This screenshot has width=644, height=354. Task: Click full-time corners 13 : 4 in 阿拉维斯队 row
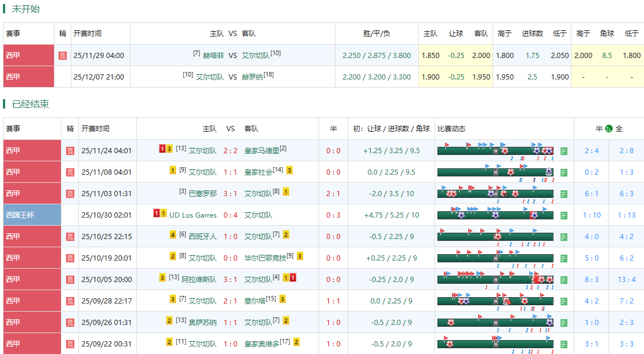tap(627, 280)
